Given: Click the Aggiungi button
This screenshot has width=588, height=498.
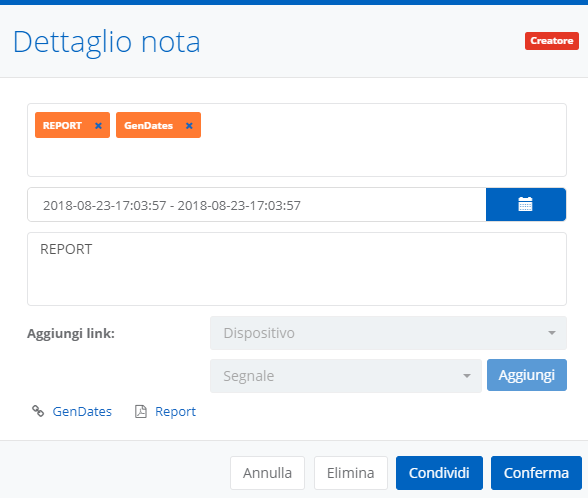Looking at the screenshot, I should pyautogui.click(x=527, y=375).
